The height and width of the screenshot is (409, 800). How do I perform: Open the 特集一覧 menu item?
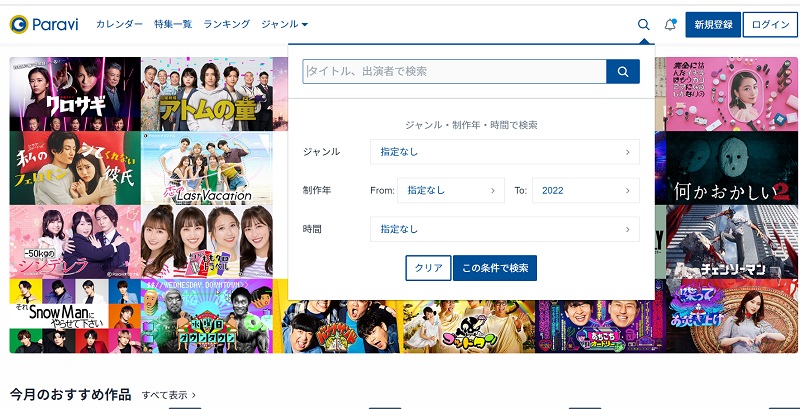coord(173,24)
